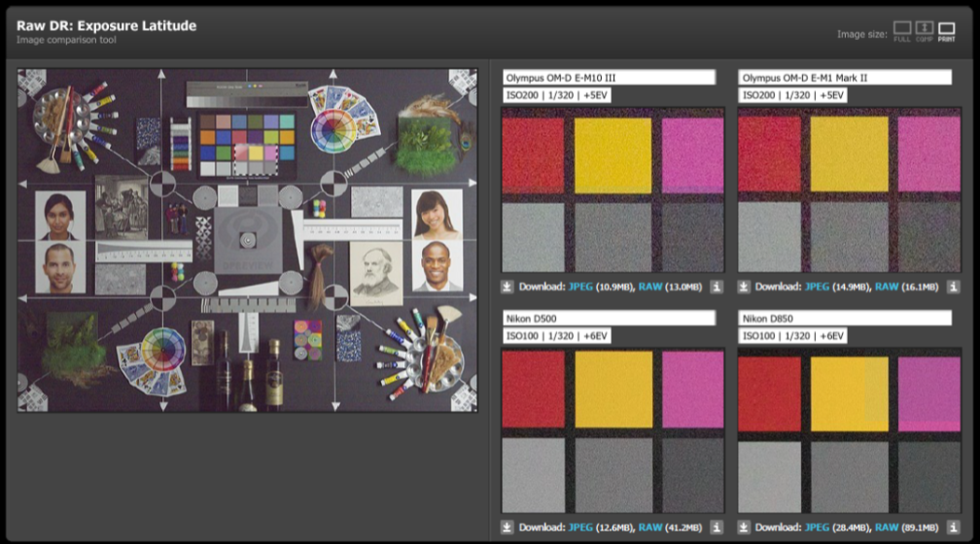Open the info icon for Nikon D850
Screen dimensions: 980x544
(x=952, y=527)
